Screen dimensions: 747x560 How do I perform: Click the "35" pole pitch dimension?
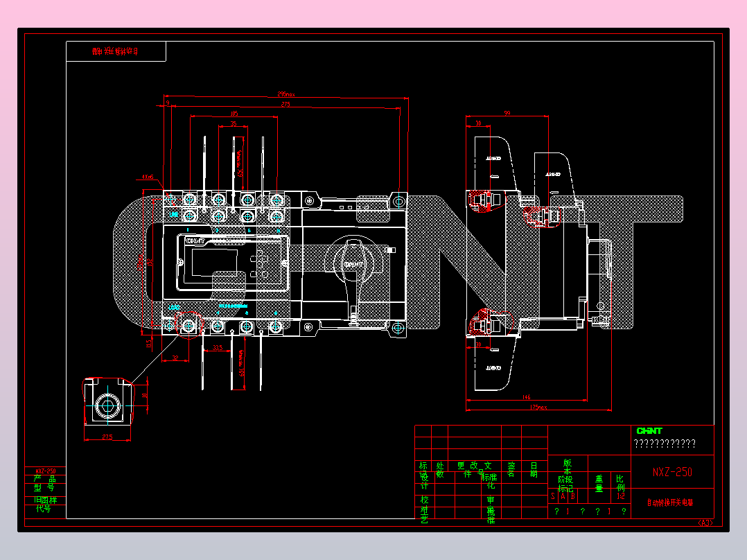[x=234, y=123]
